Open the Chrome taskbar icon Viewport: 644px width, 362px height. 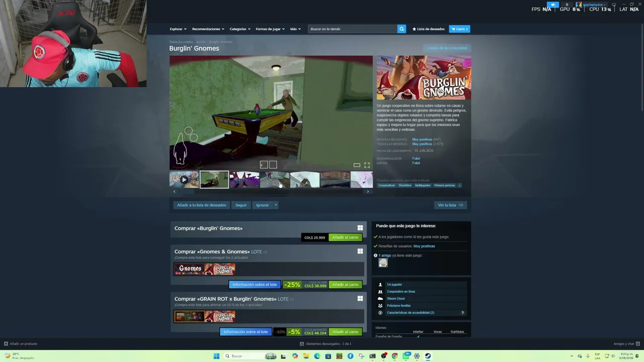[x=394, y=356]
